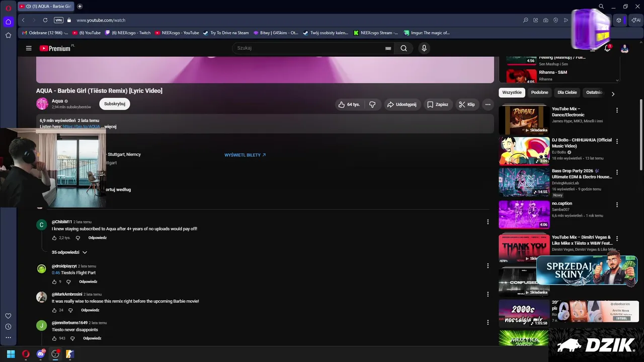Like @ChibiM11's comment

[x=54, y=238]
